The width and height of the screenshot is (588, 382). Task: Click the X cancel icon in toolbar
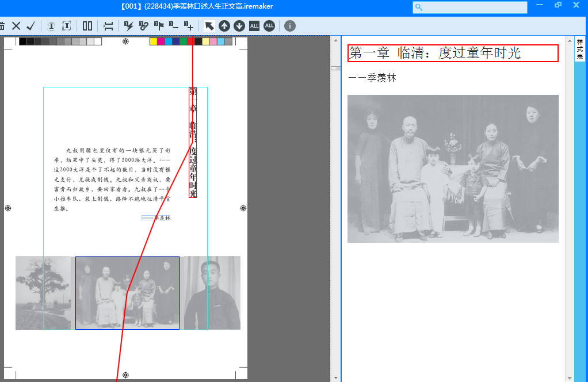[16, 26]
